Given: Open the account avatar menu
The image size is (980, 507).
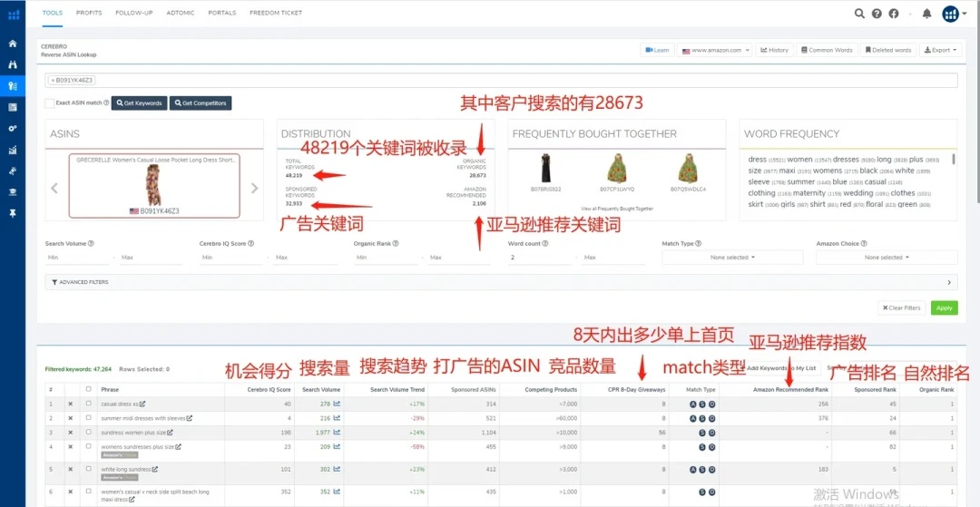Looking at the screenshot, I should (x=954, y=13).
